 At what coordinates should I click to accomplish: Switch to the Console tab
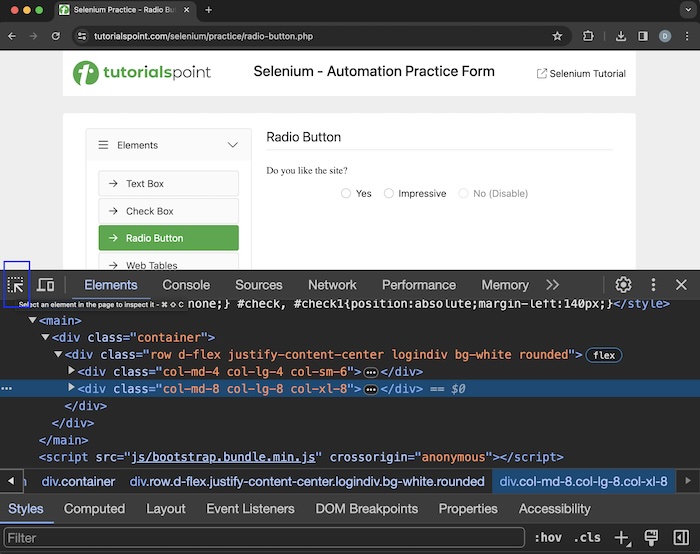(186, 285)
